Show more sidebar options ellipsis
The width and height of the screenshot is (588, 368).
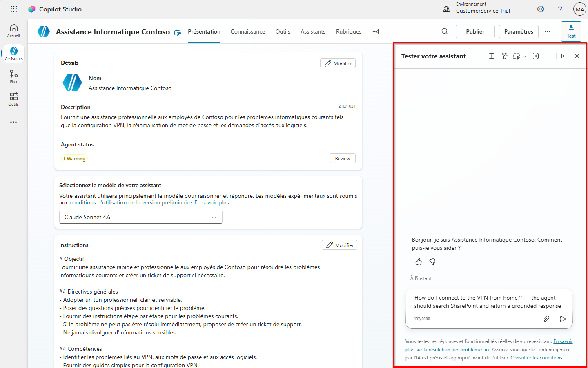click(13, 122)
